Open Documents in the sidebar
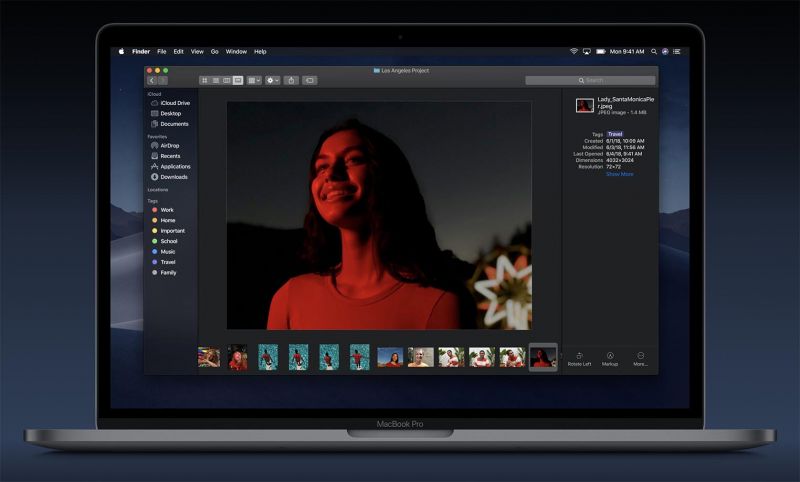The image size is (800, 482). (170, 124)
